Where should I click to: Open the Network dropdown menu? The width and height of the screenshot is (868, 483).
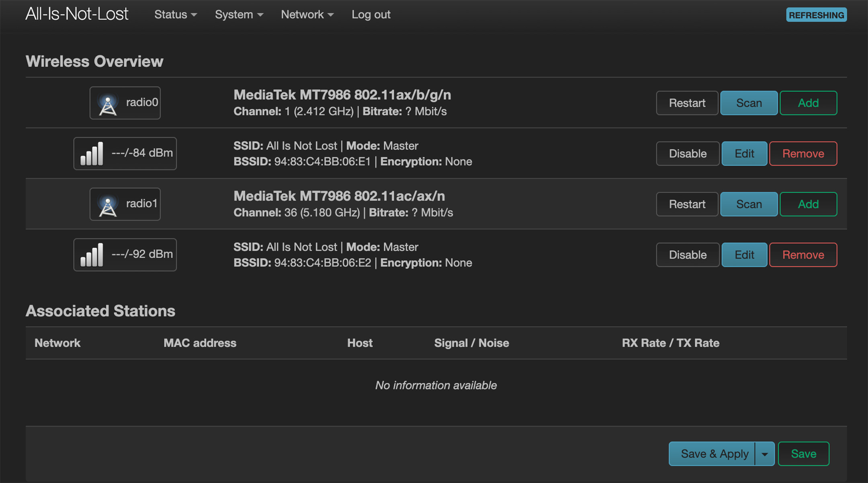[307, 14]
